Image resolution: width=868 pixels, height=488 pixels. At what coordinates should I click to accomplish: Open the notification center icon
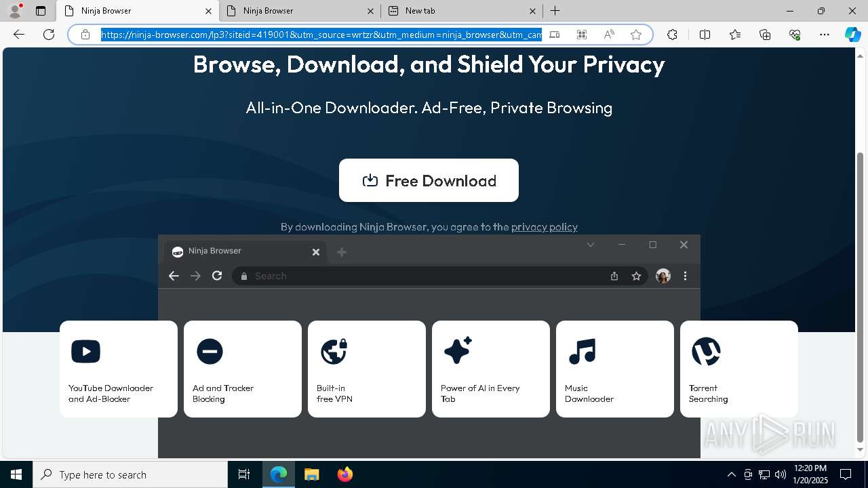[846, 474]
